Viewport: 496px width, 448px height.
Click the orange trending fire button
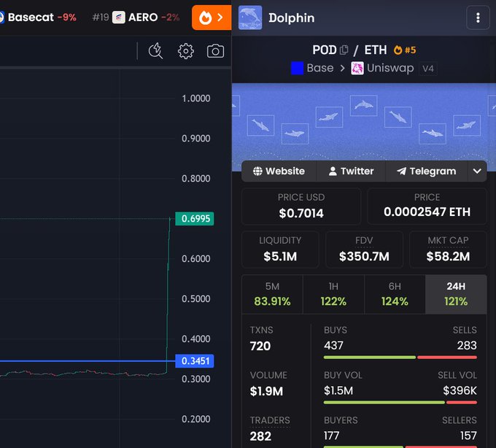pos(212,18)
